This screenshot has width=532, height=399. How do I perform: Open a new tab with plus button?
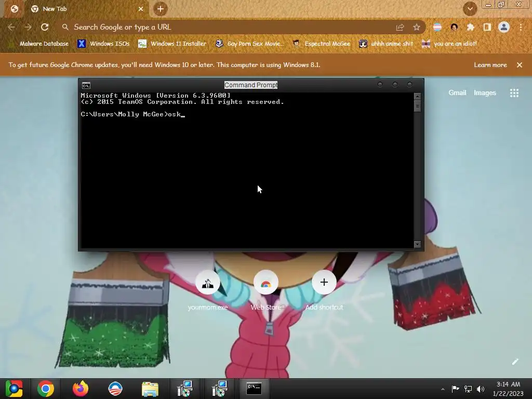[161, 9]
